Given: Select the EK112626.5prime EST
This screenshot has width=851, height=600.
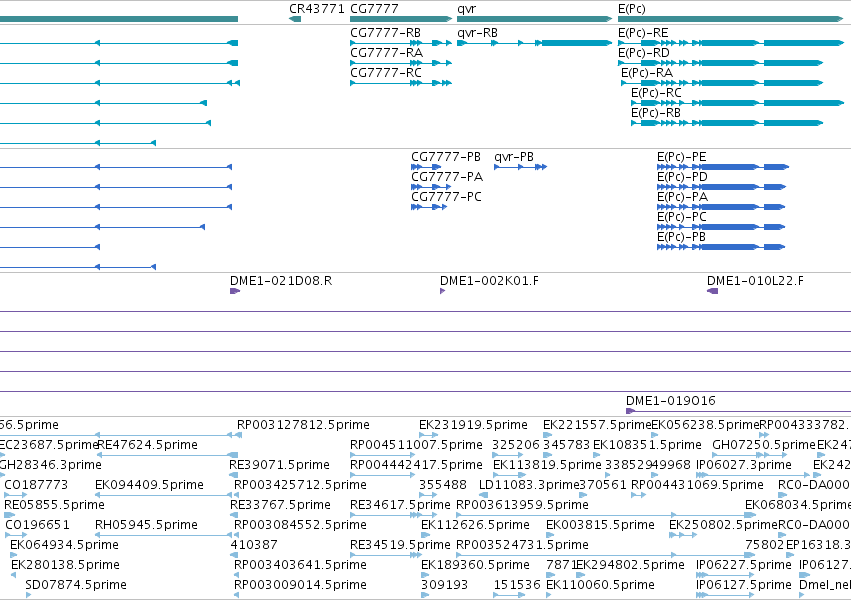Looking at the screenshot, I should [426, 535].
